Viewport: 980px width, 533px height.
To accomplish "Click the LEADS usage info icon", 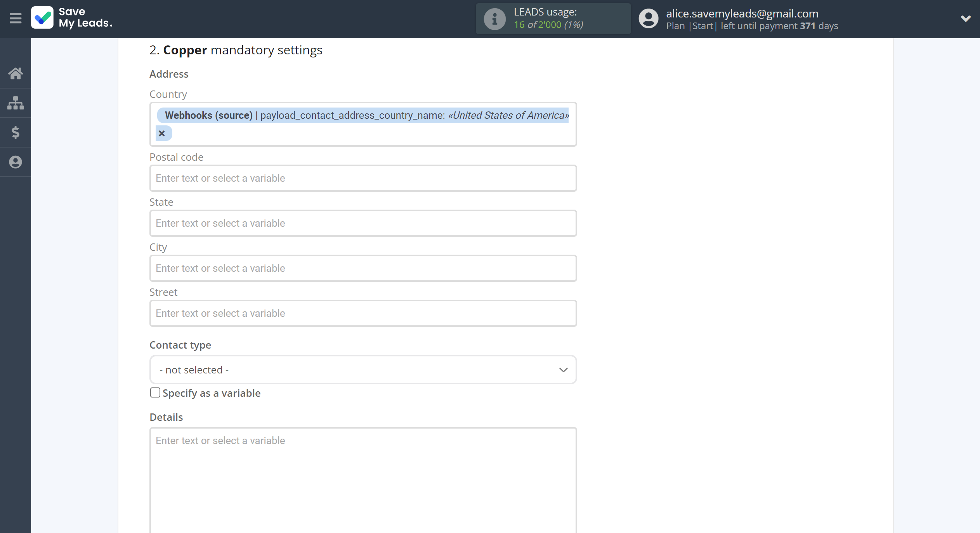I will 494,19.
